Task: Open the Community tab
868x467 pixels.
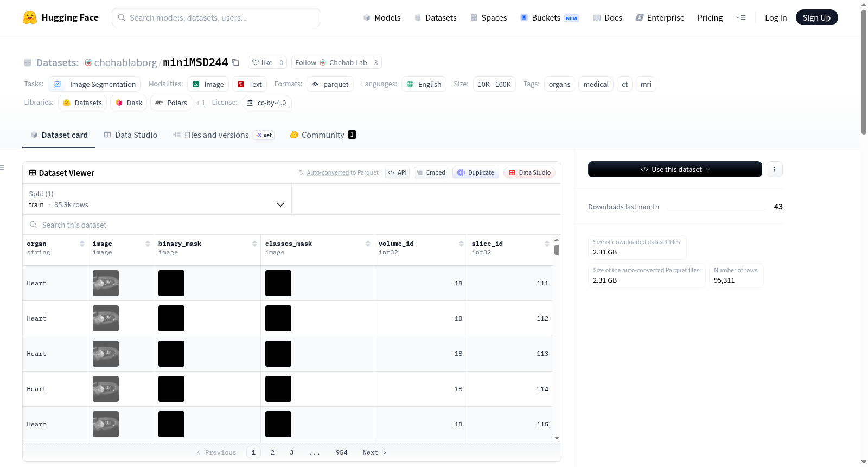Action: point(323,135)
